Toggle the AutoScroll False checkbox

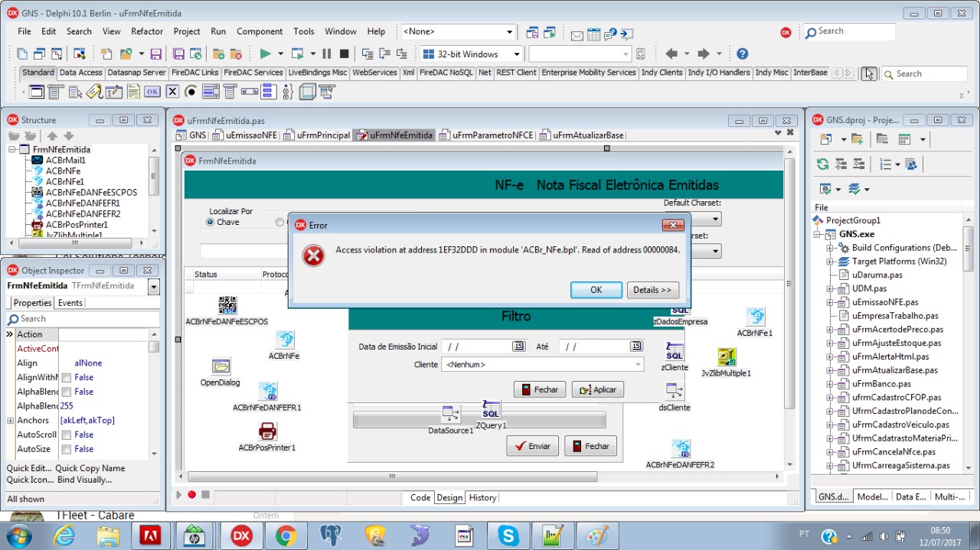click(x=67, y=434)
